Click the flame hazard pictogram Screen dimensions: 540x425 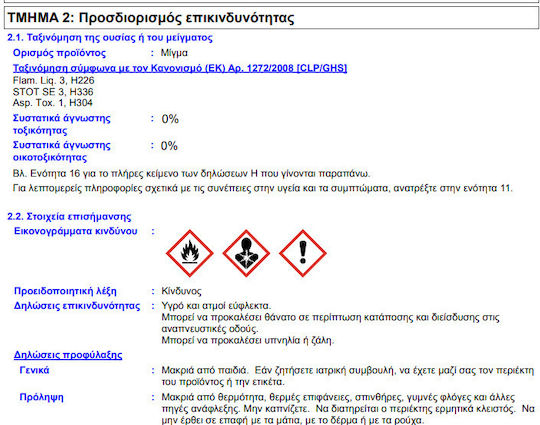click(x=189, y=253)
